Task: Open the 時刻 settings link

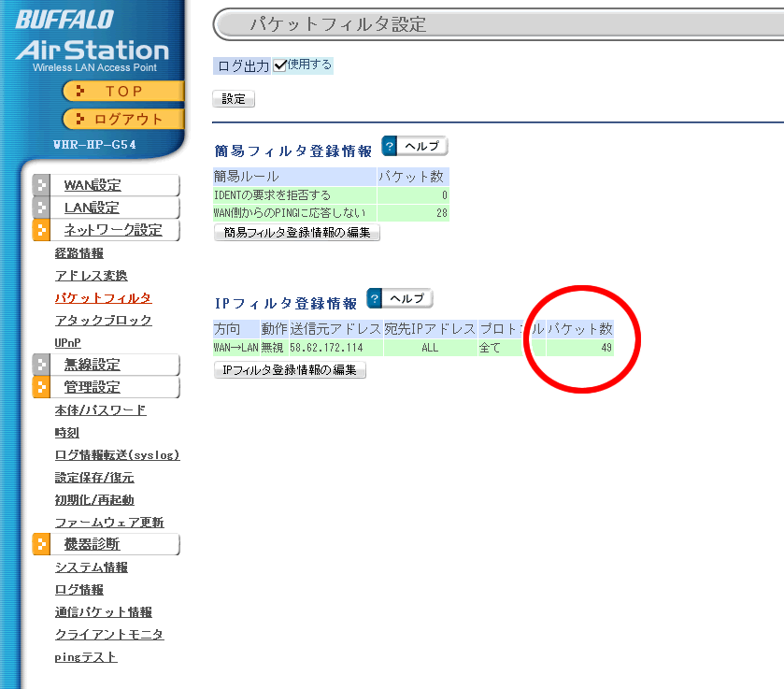Action: click(x=67, y=433)
